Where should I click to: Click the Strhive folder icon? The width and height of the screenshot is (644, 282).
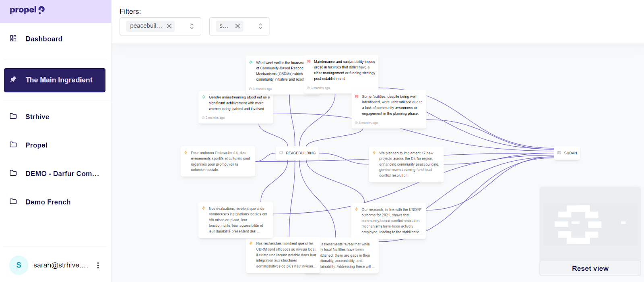pos(13,116)
